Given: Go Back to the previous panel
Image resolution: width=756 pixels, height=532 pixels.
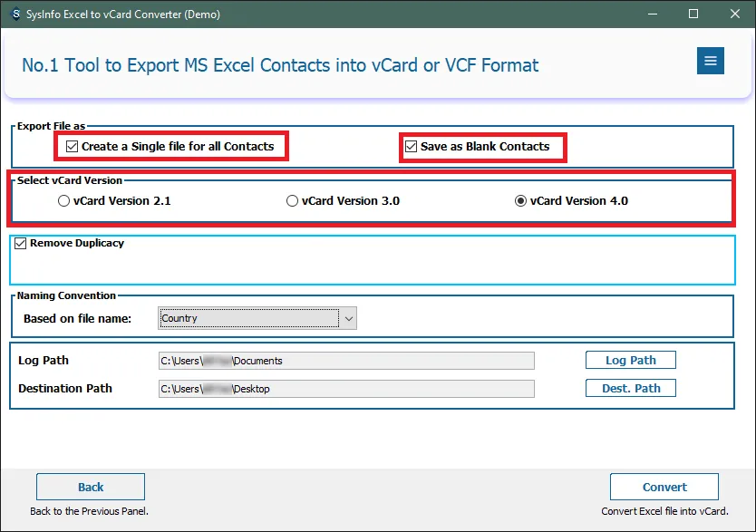Looking at the screenshot, I should 91,487.
